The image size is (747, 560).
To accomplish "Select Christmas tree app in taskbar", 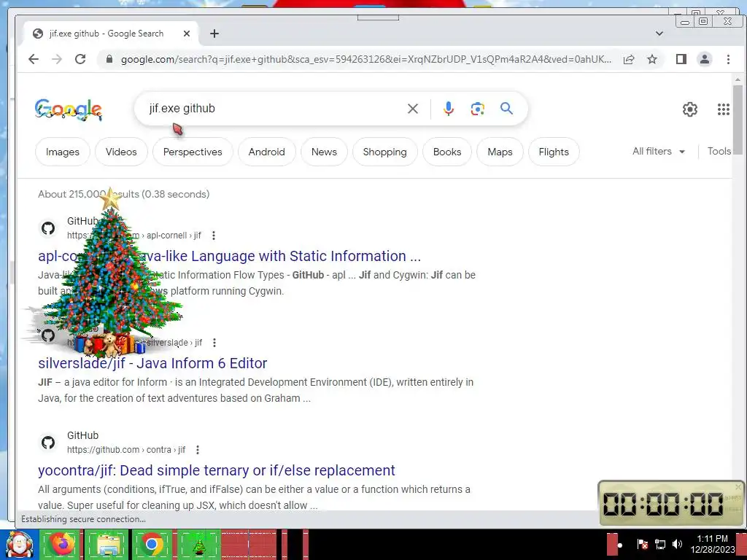I will coord(198,545).
